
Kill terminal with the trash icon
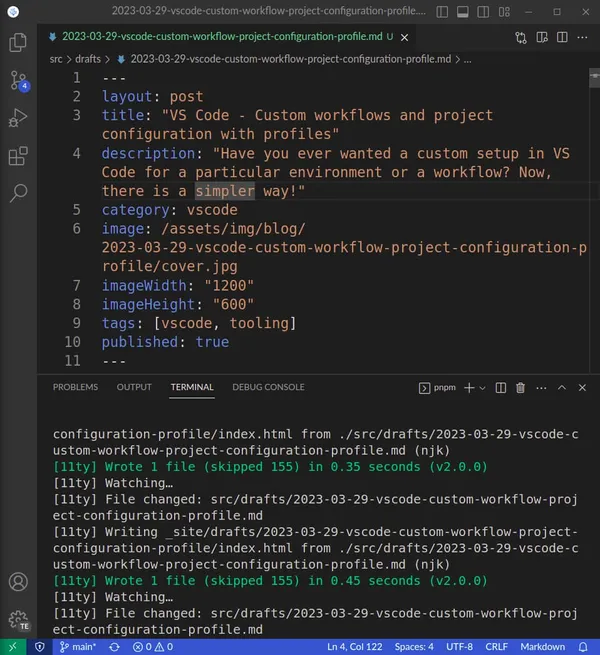[x=519, y=387]
